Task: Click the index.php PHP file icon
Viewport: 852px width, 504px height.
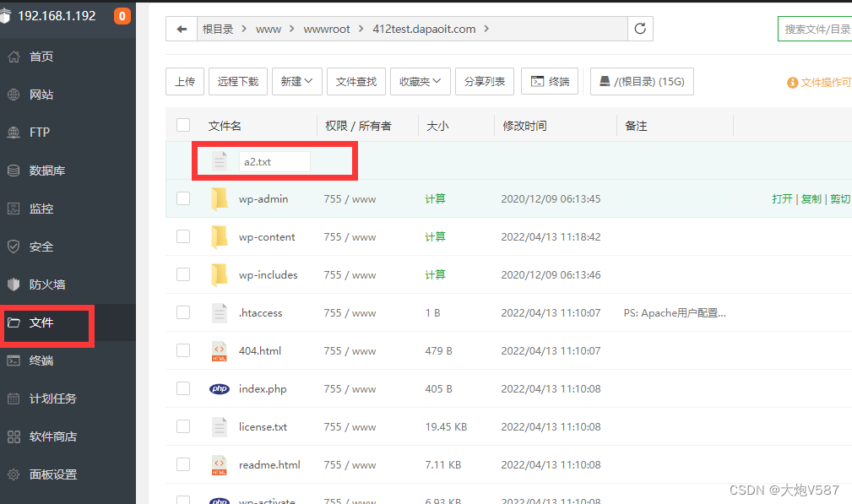Action: click(220, 389)
